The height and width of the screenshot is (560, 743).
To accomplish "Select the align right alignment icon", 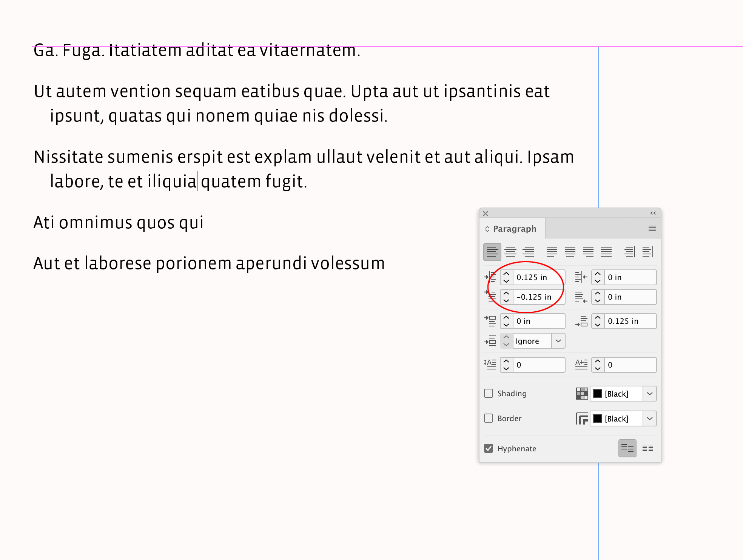I will point(528,251).
